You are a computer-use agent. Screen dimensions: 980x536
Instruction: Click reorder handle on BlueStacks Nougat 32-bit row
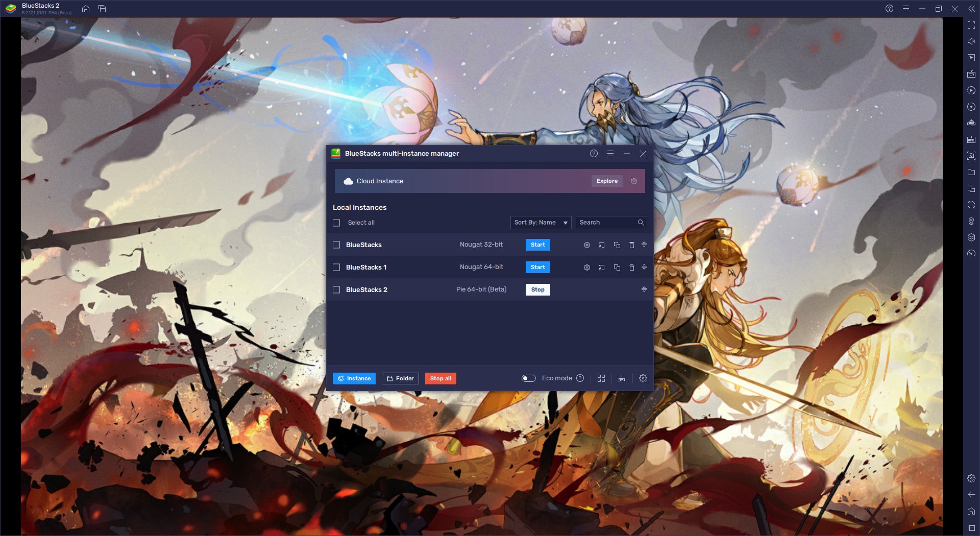[x=644, y=245]
